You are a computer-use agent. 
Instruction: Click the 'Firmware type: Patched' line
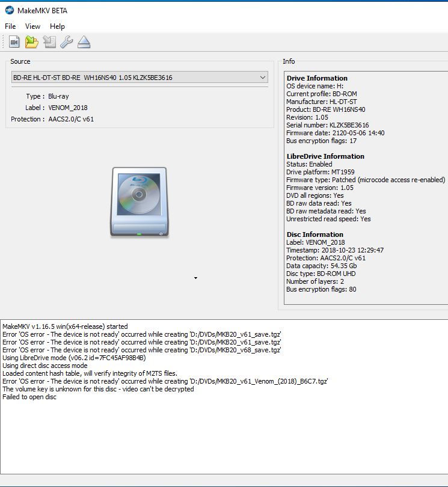(366, 180)
